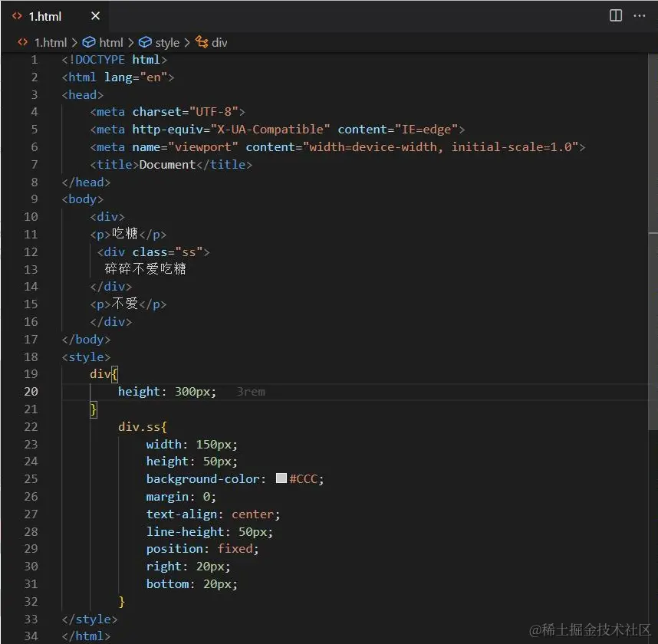Click the charset="UTF-8" meta line
Screen dimensions: 658x644
click(x=167, y=112)
